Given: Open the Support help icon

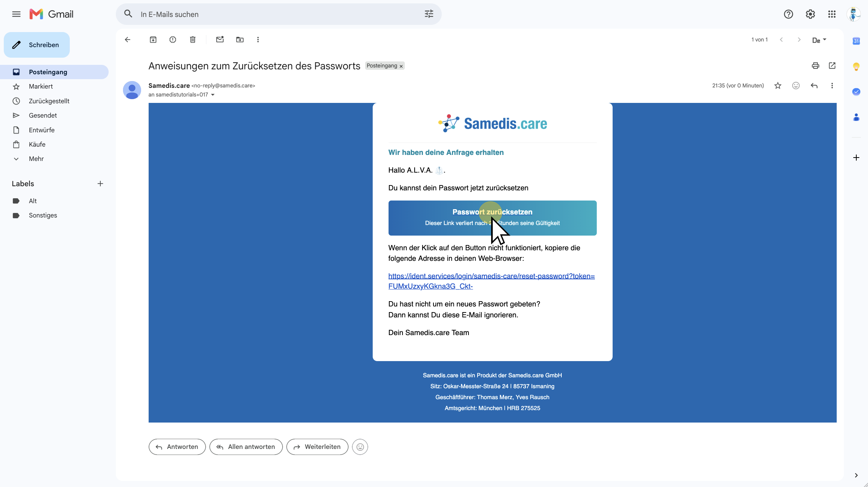Looking at the screenshot, I should (788, 14).
